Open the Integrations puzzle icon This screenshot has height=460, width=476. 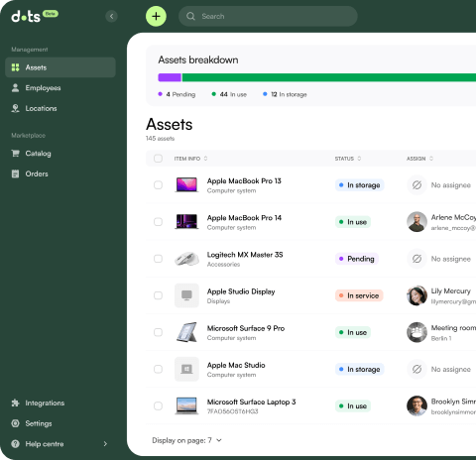pos(15,402)
